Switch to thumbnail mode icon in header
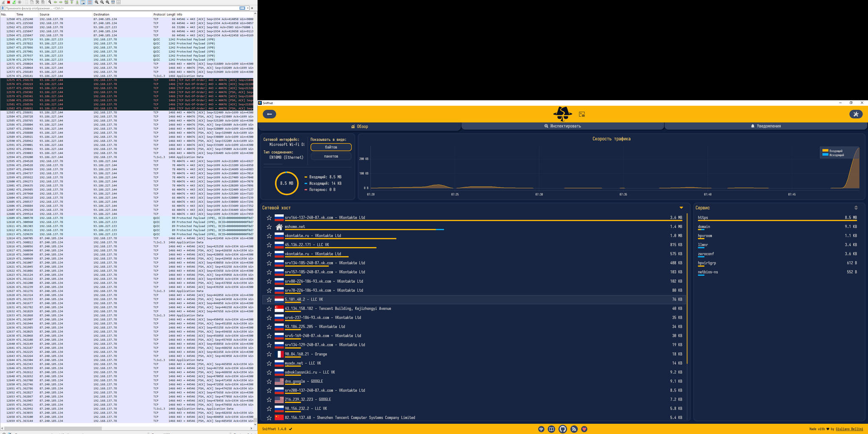Viewport: 868px width, 434px height. coord(582,114)
